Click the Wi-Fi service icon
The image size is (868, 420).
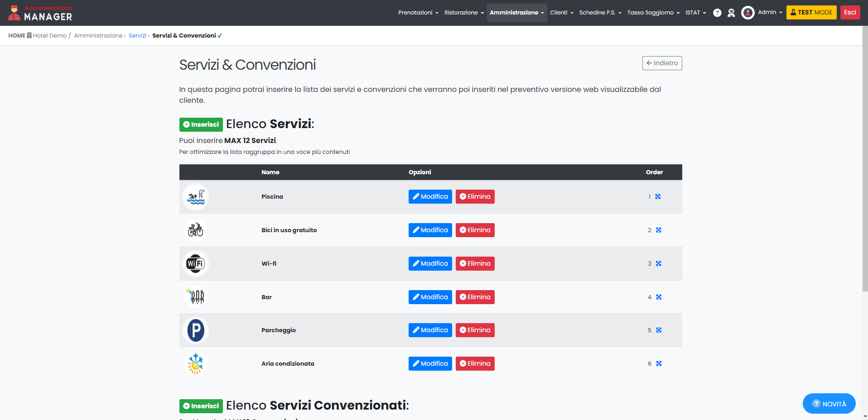point(196,263)
